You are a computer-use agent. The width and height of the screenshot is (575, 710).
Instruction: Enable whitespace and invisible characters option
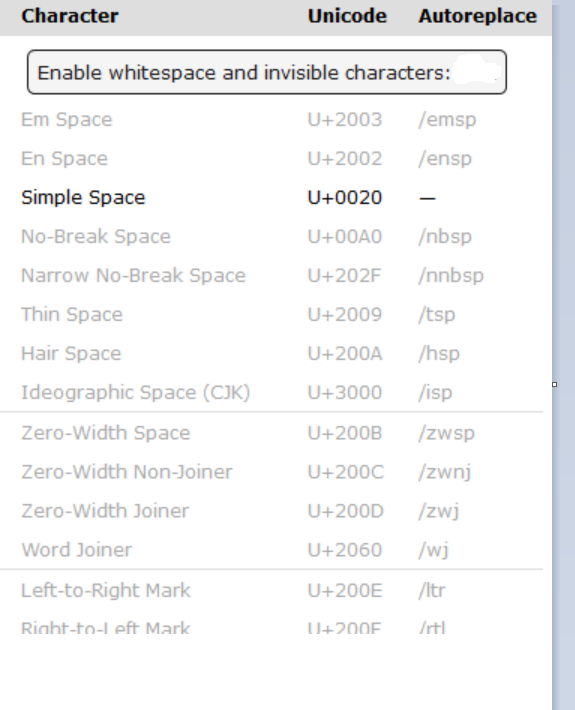click(267, 72)
